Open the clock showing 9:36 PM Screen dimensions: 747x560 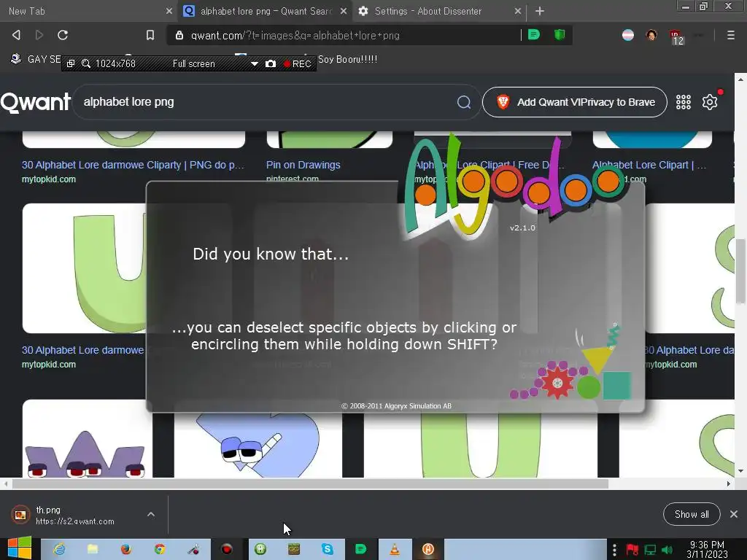[x=707, y=549]
